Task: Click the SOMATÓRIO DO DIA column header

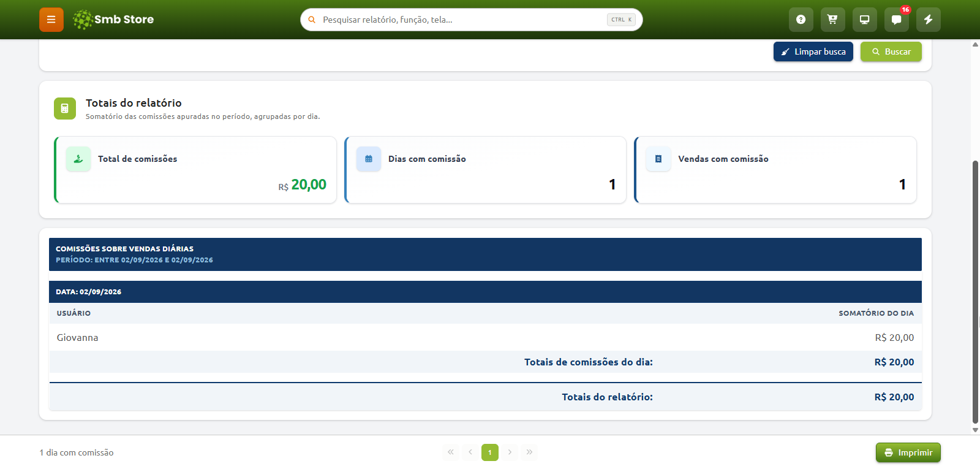Action: pos(876,313)
